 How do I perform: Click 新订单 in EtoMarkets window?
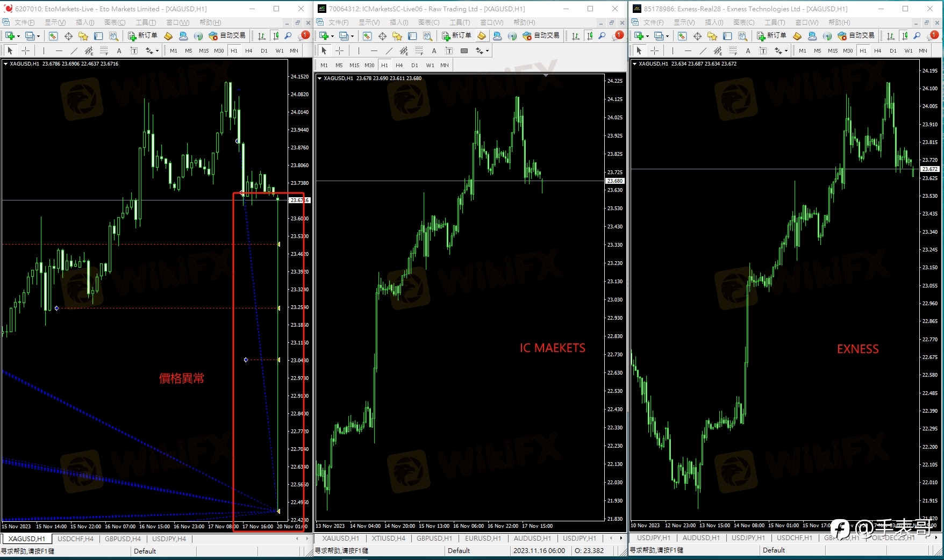coord(142,35)
